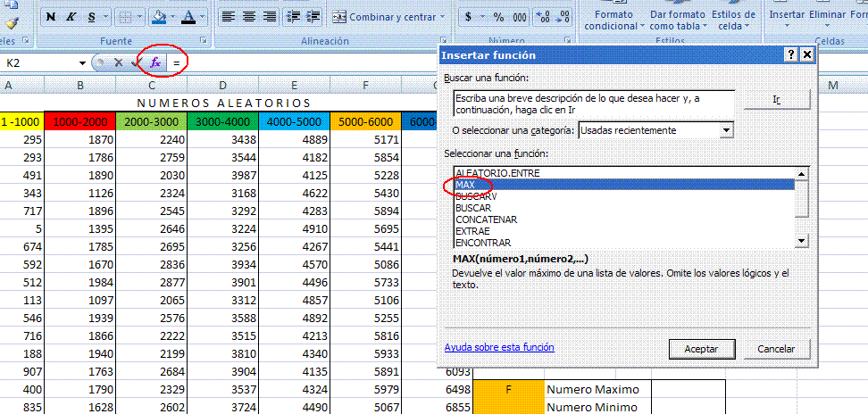Open the Ayuda sobre esta función link
The height and width of the screenshot is (414, 868).
click(498, 347)
